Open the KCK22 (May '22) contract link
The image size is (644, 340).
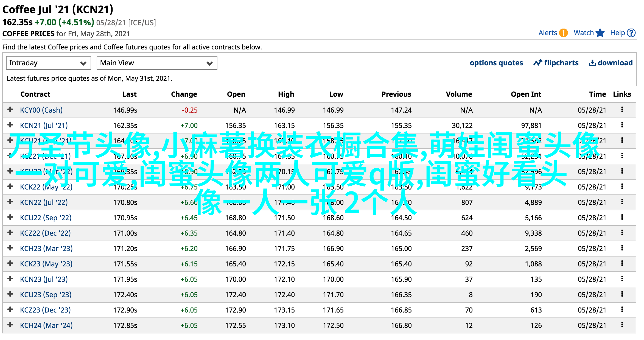[x=46, y=187]
